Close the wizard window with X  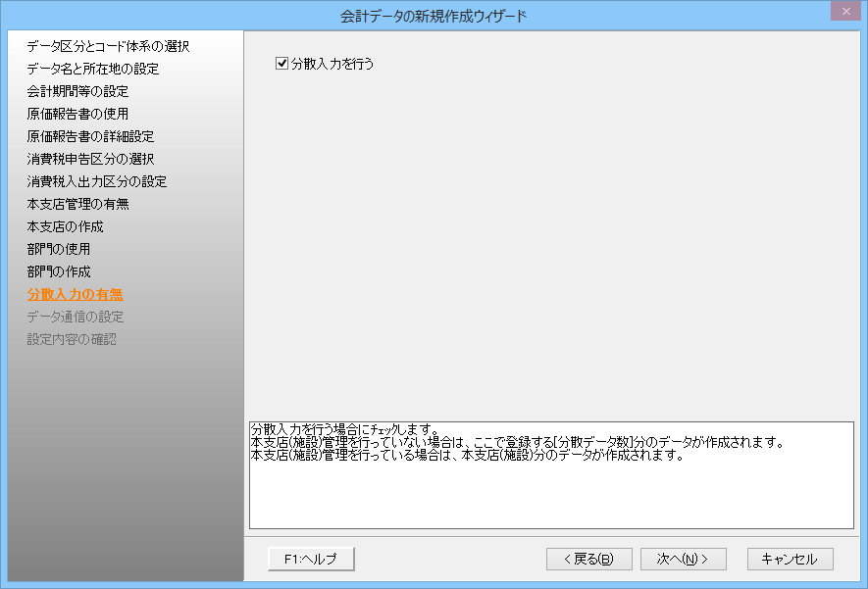pos(842,12)
